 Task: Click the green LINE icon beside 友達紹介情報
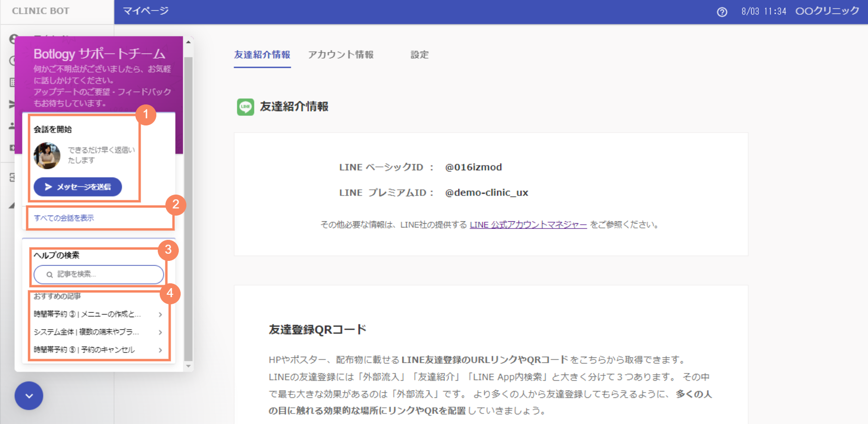pos(245,107)
